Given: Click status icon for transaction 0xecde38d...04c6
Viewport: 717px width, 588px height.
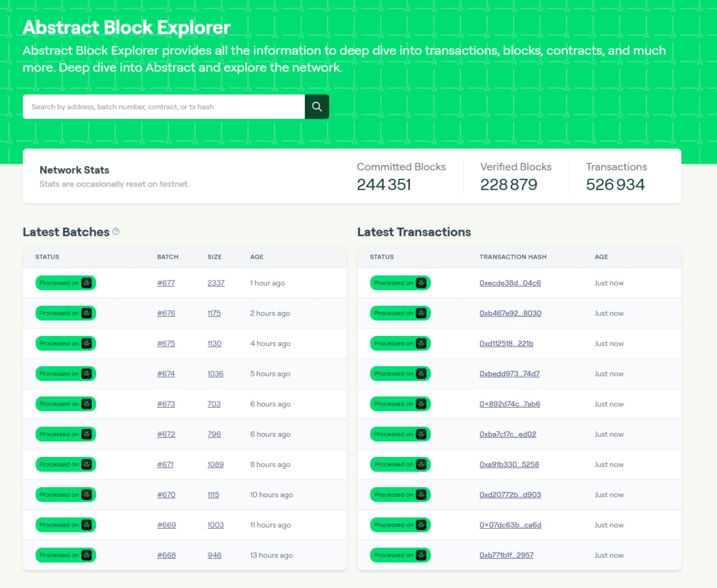Looking at the screenshot, I should coord(421,283).
